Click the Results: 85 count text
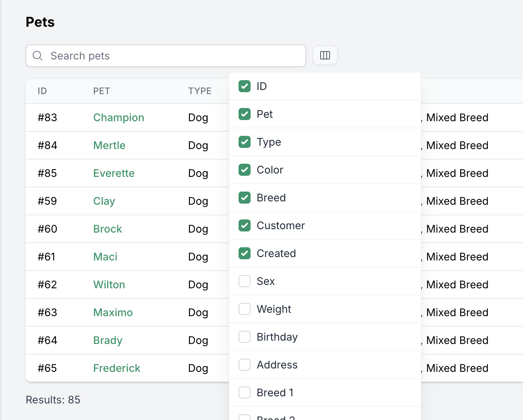The height and width of the screenshot is (420, 523). coord(53,400)
